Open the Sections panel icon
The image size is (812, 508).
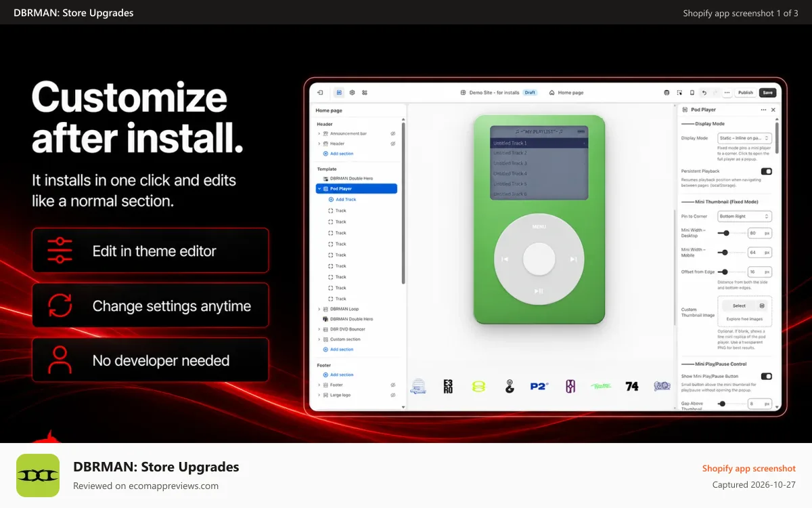(340, 92)
